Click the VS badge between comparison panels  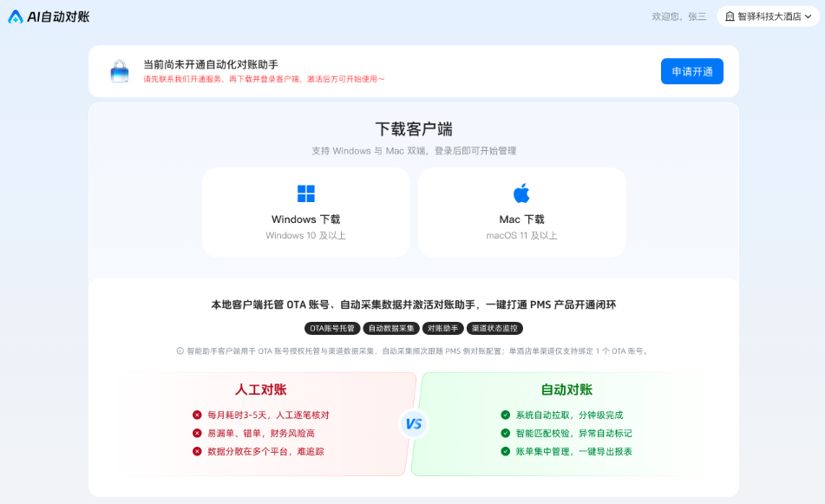[414, 424]
